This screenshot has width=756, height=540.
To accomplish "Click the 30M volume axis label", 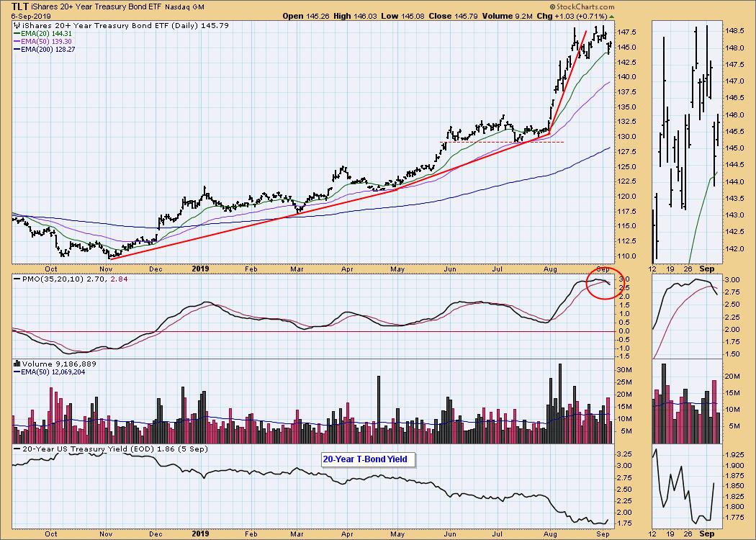I will pyautogui.click(x=625, y=370).
